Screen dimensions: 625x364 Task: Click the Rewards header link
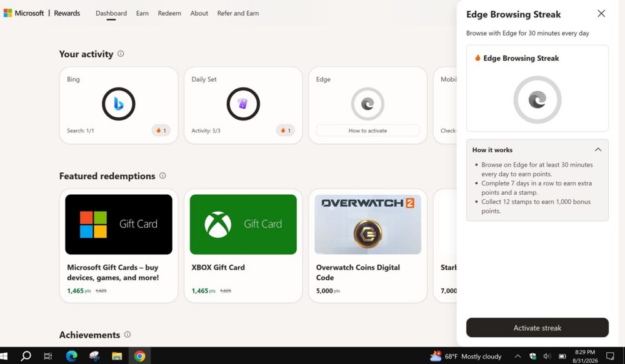(x=67, y=13)
